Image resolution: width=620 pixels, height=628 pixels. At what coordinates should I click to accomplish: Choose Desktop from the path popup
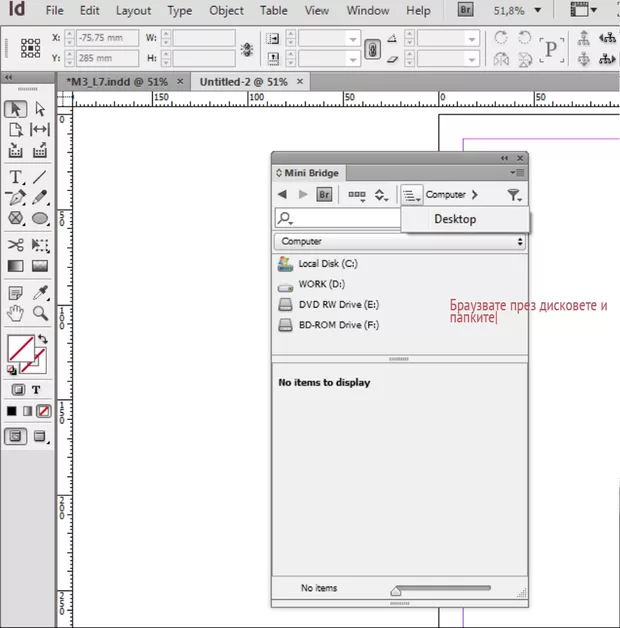(x=455, y=219)
